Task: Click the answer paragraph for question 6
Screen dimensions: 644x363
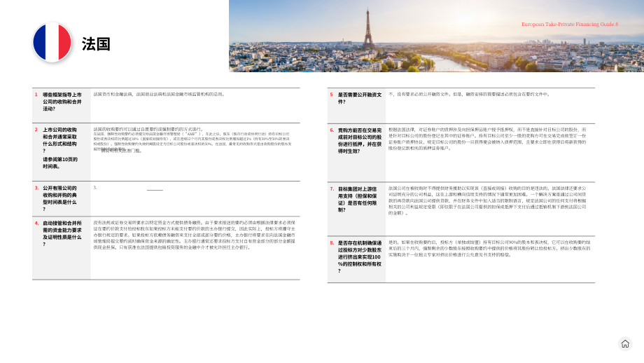Action: 487,139
